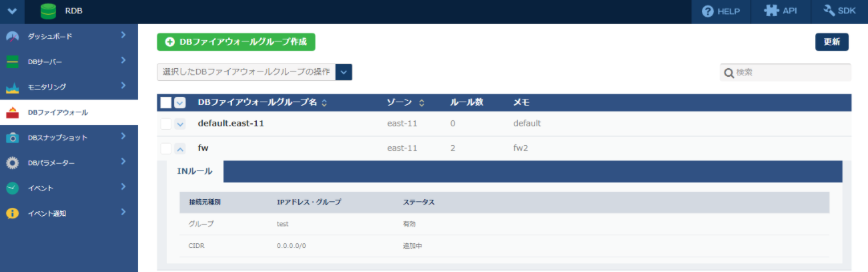Click the API puzzle piece icon
868x272 pixels.
click(771, 11)
